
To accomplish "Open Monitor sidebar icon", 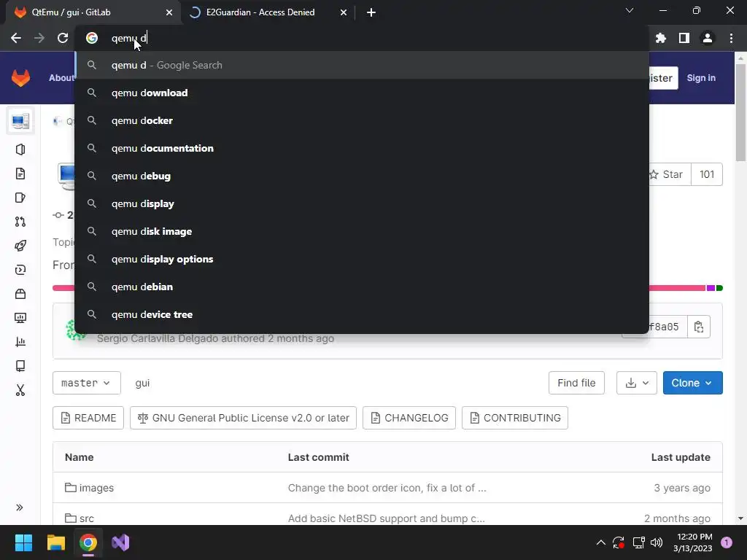I will (20, 318).
